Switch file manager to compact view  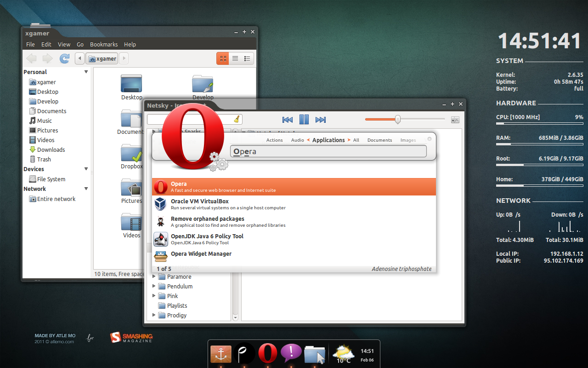(247, 58)
